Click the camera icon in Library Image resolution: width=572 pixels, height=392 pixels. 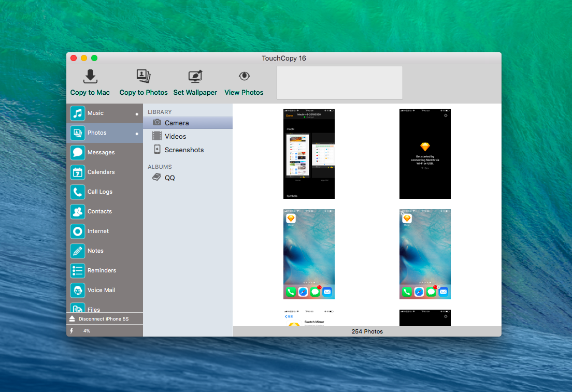click(x=157, y=122)
